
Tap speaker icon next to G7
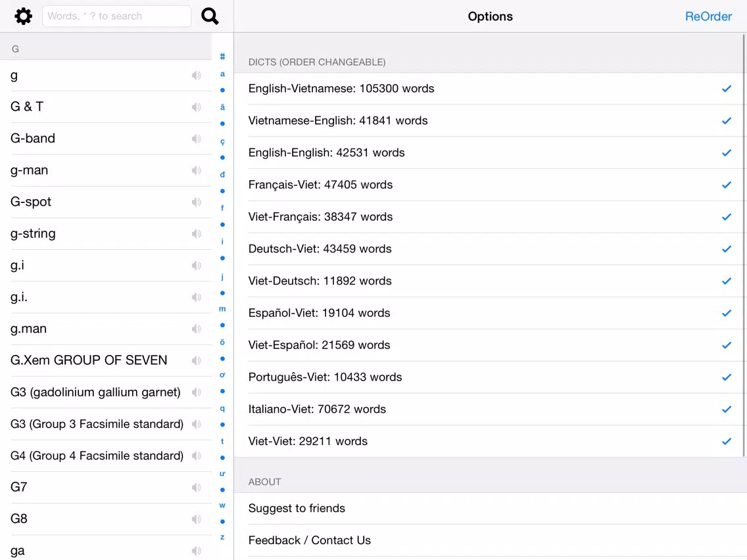click(x=196, y=487)
